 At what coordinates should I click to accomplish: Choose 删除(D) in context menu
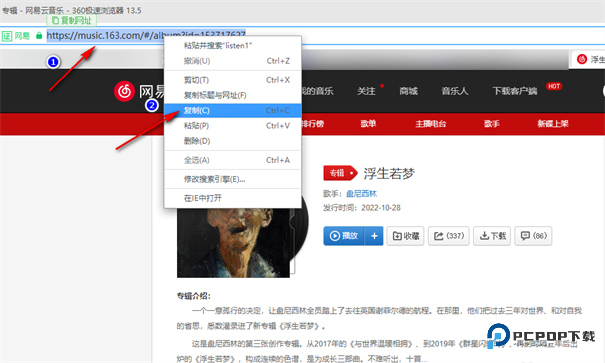tap(233, 141)
